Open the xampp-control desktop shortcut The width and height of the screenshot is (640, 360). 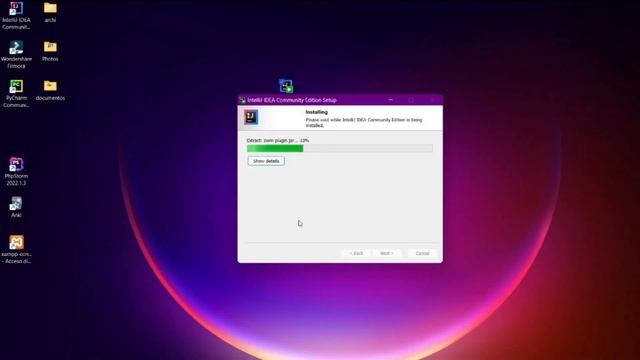click(x=16, y=250)
